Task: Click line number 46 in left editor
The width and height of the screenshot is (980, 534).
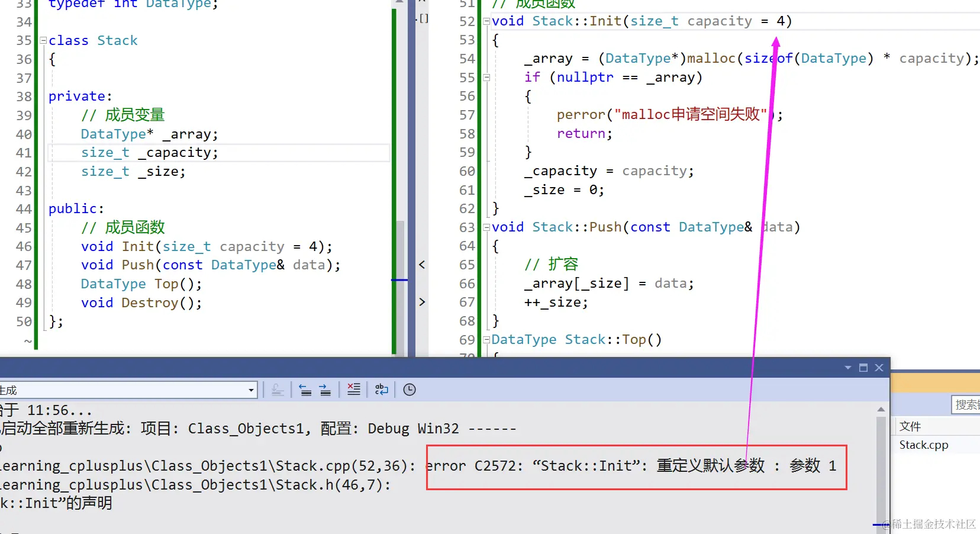Action: [x=24, y=246]
